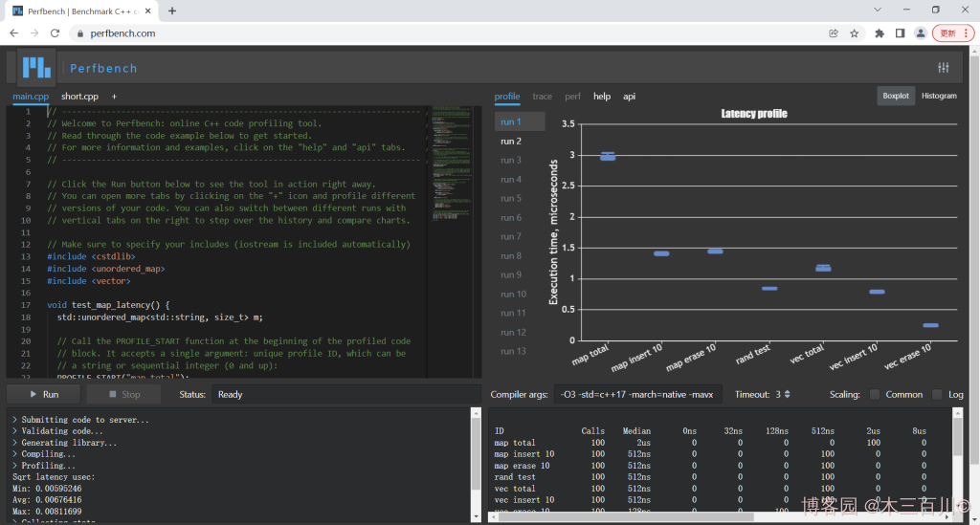Click the browser reload icon
Image resolution: width=980 pixels, height=525 pixels.
[x=56, y=33]
